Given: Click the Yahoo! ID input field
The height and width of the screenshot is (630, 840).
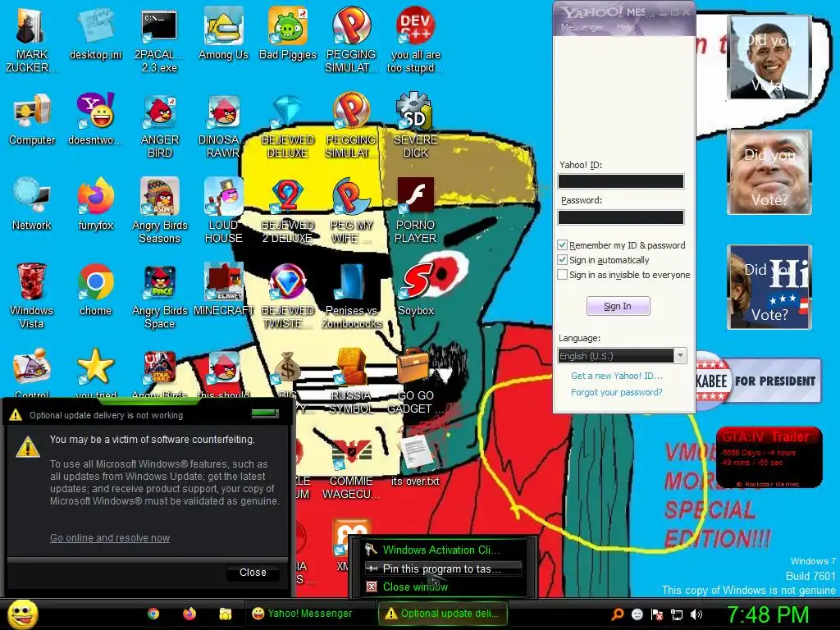Looking at the screenshot, I should point(621,181).
